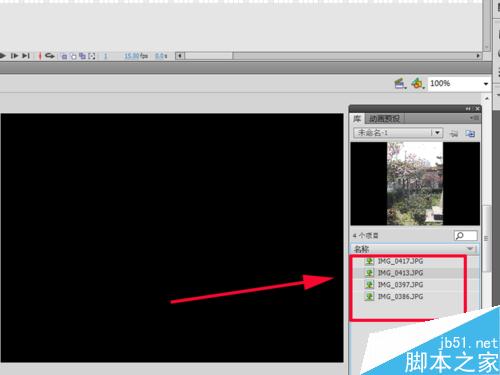
Task: Step forward one frame
Action: [14, 56]
